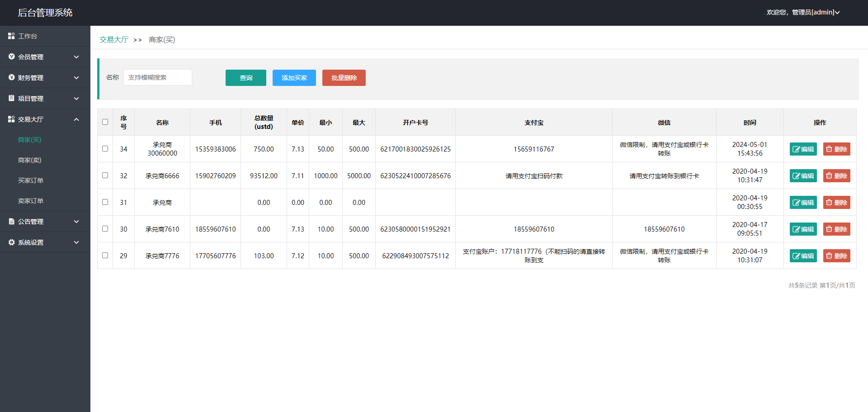Click the 财务管理 sidebar icon
868x412 pixels.
(x=11, y=77)
